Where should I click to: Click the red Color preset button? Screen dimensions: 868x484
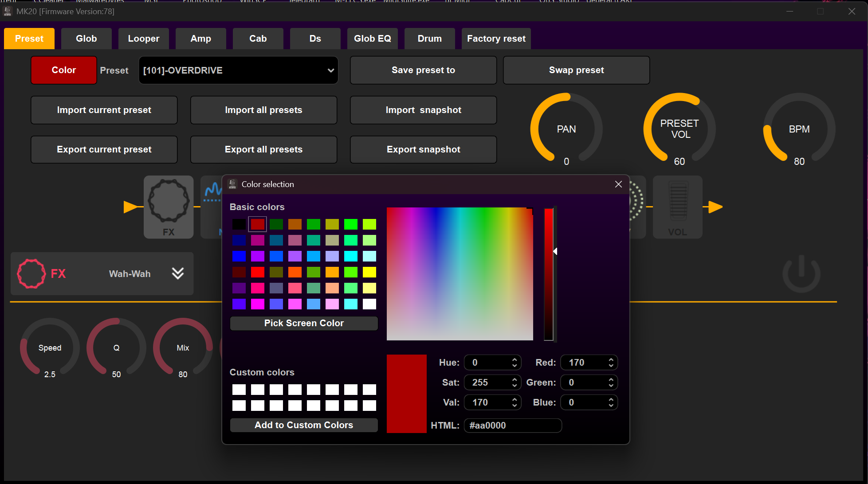pos(63,70)
